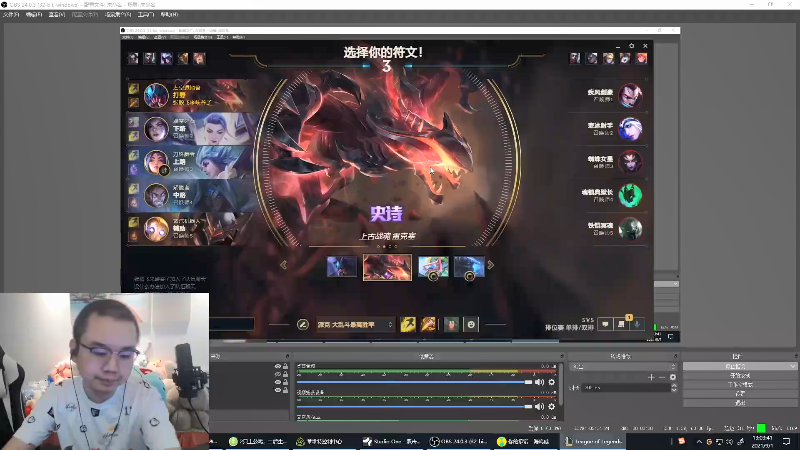Image resolution: width=800 pixels, height=450 pixels.
Task: Click the 中路 mid lane teammate portrait
Action: point(156,195)
